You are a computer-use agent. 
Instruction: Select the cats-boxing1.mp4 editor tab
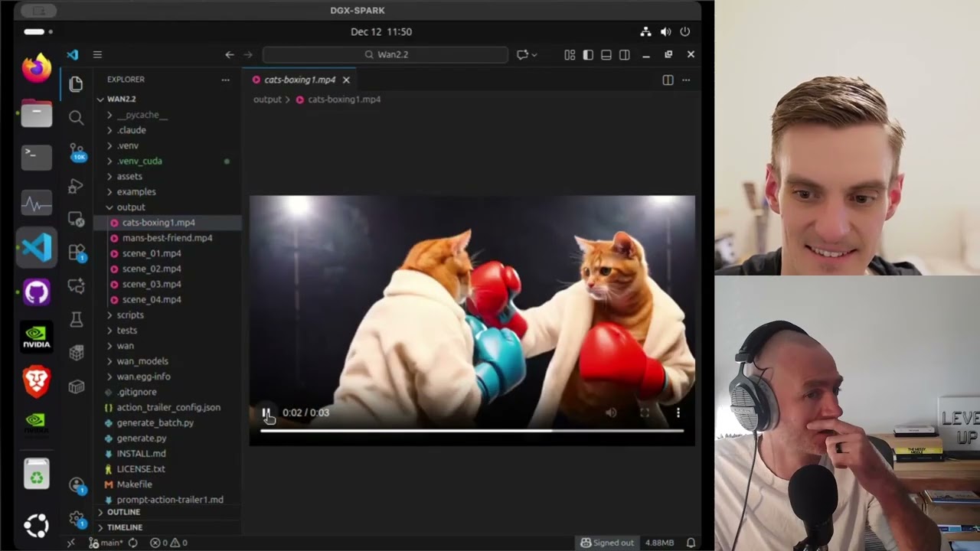click(x=299, y=80)
